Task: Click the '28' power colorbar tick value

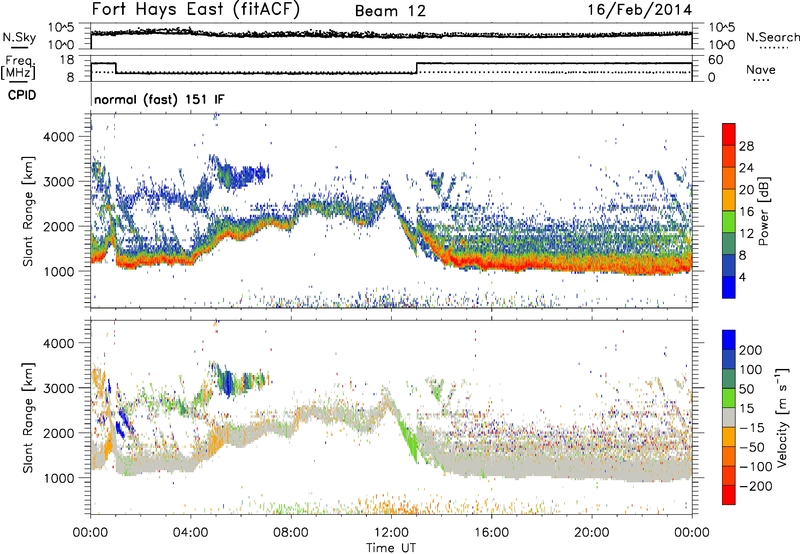Action: [x=746, y=146]
